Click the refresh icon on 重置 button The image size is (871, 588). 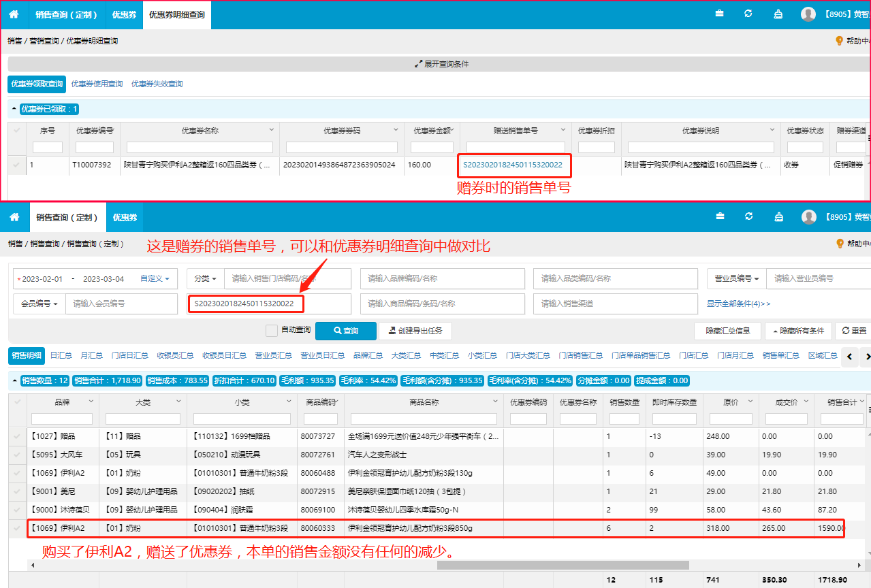pyautogui.click(x=846, y=331)
